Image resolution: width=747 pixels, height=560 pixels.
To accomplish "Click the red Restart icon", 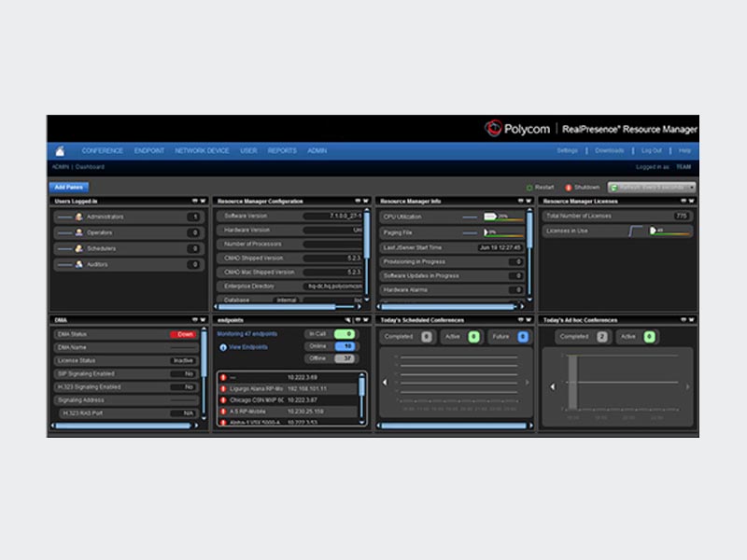I will pos(529,187).
